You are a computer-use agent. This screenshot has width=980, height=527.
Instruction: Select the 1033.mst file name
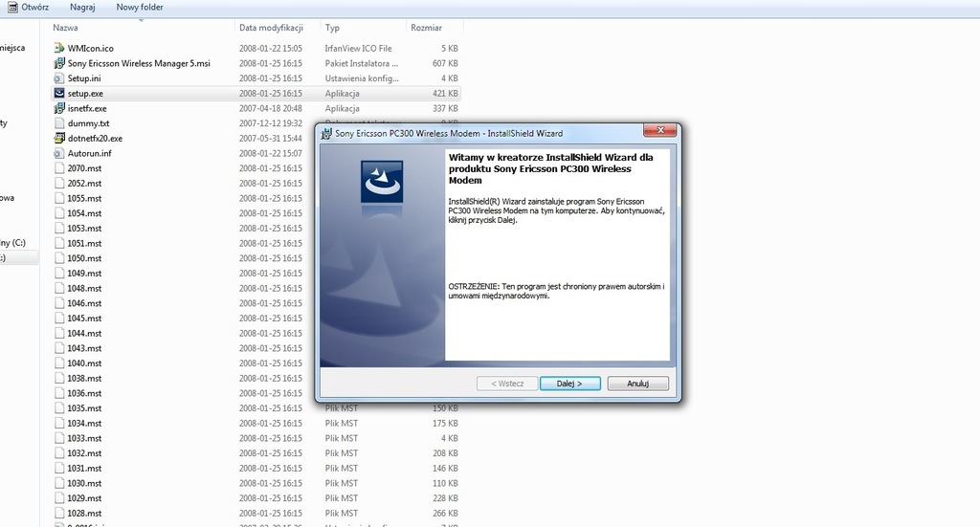click(x=84, y=438)
